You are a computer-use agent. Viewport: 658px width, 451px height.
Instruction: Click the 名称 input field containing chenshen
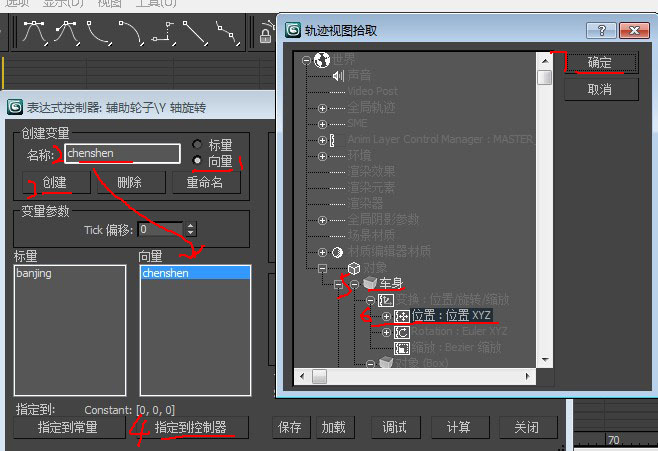tap(123, 154)
